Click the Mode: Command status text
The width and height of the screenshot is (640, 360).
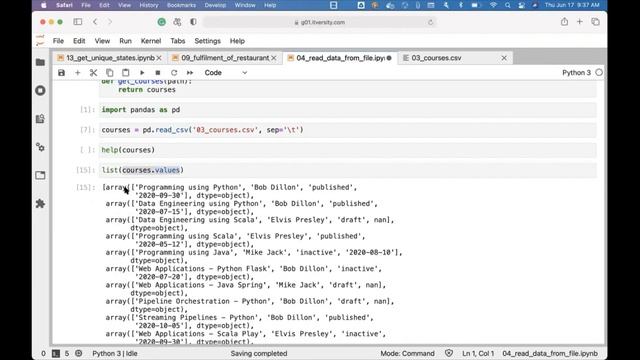[x=407, y=353]
